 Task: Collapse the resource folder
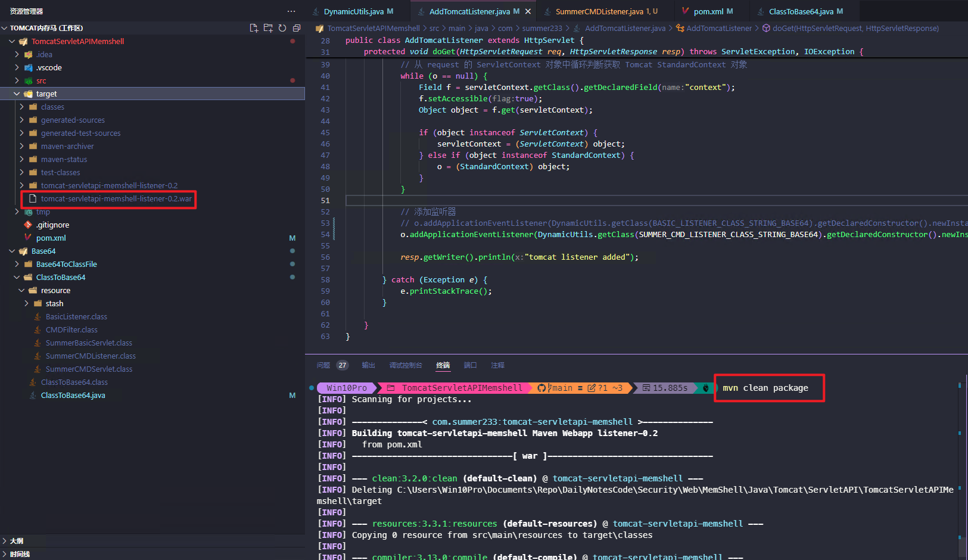point(21,290)
